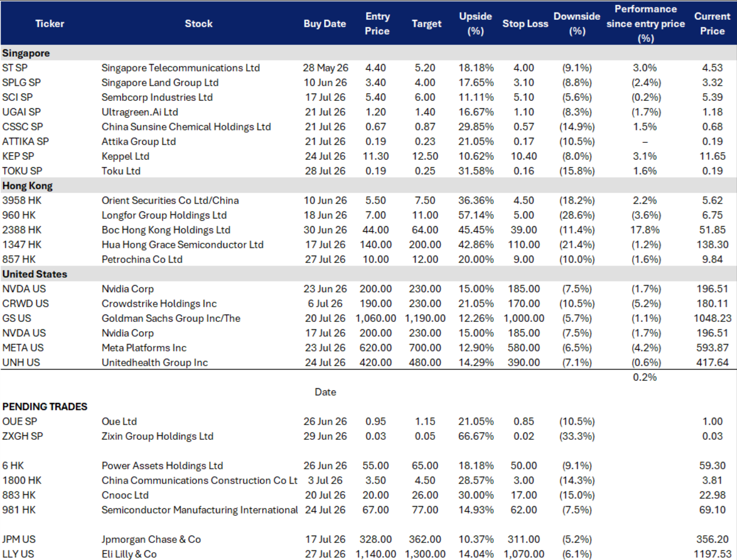This screenshot has height=560, width=737.
Task: Select SMIC current price 69.10
Action: [x=712, y=510]
